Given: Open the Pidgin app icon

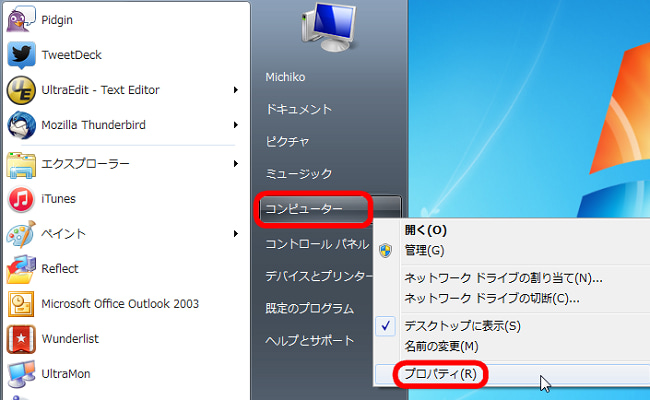Looking at the screenshot, I should point(21,19).
